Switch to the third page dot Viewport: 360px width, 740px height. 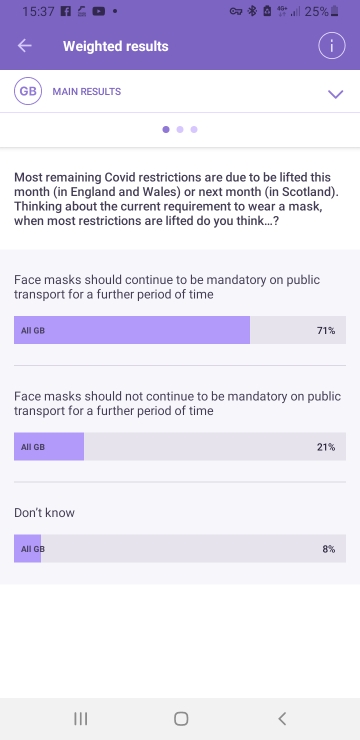pos(194,129)
